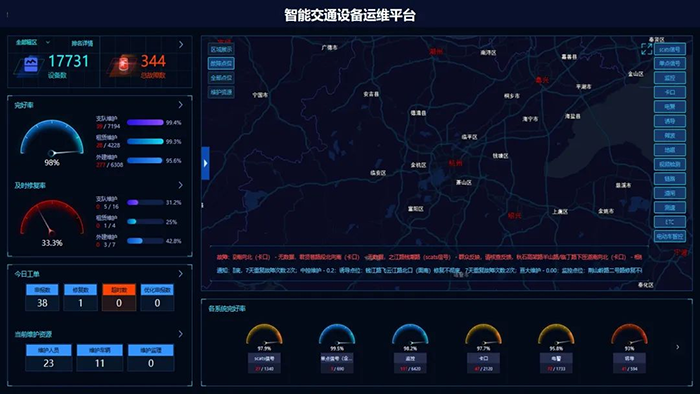Click the total fault count 344
The image size is (700, 394).
click(153, 61)
